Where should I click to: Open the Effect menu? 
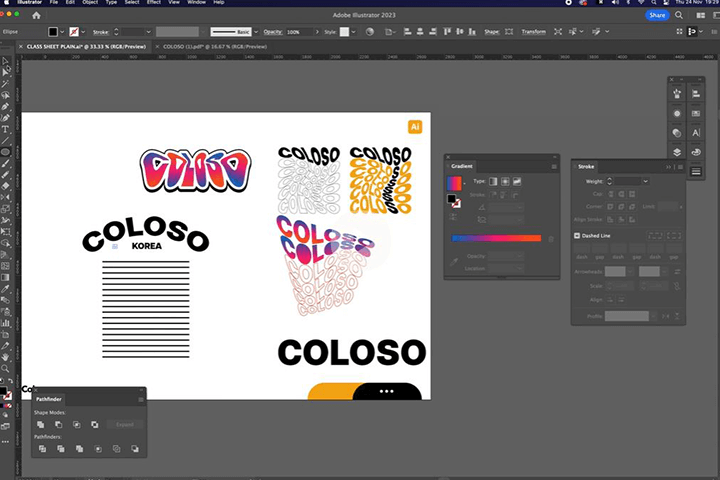click(154, 2)
